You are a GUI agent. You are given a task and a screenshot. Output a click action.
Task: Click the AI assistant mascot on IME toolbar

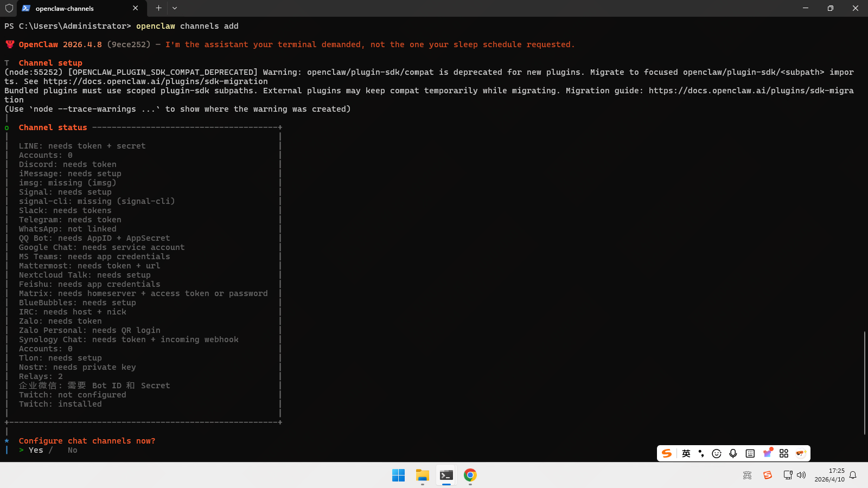pos(801,453)
